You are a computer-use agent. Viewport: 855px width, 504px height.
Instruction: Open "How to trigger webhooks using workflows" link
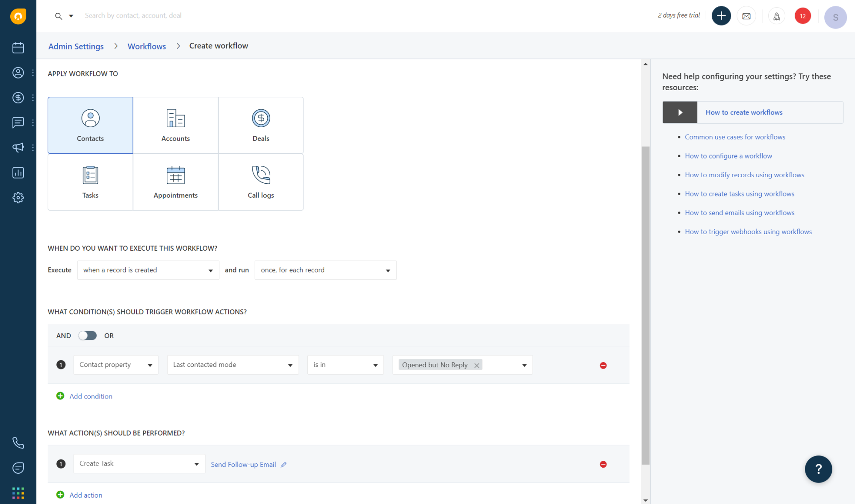tap(748, 231)
